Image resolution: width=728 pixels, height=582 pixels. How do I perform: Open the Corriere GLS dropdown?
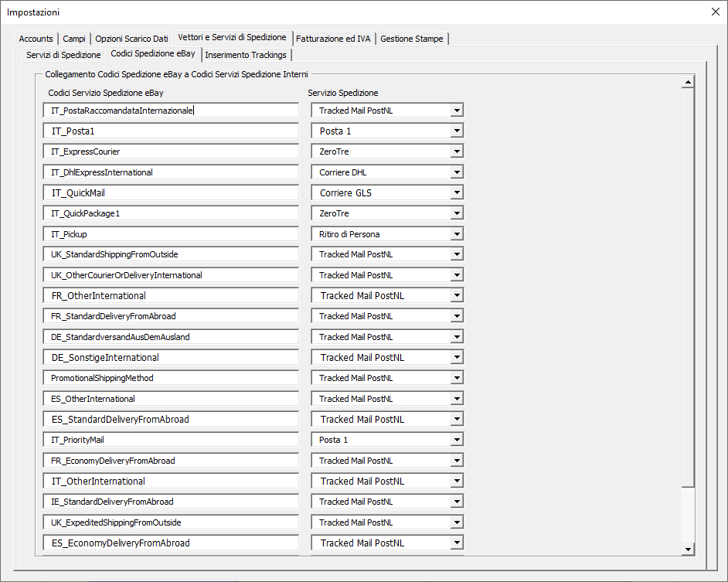pos(457,192)
